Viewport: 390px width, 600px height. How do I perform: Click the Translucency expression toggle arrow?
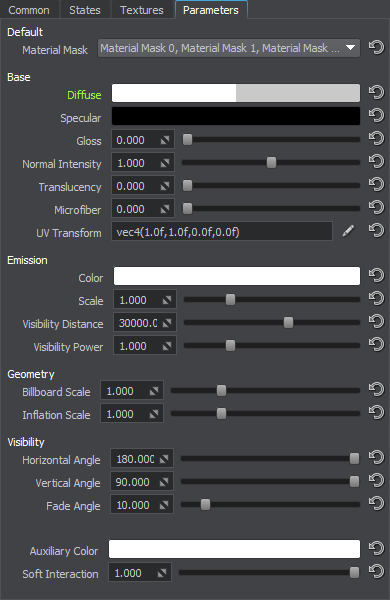pyautogui.click(x=165, y=186)
